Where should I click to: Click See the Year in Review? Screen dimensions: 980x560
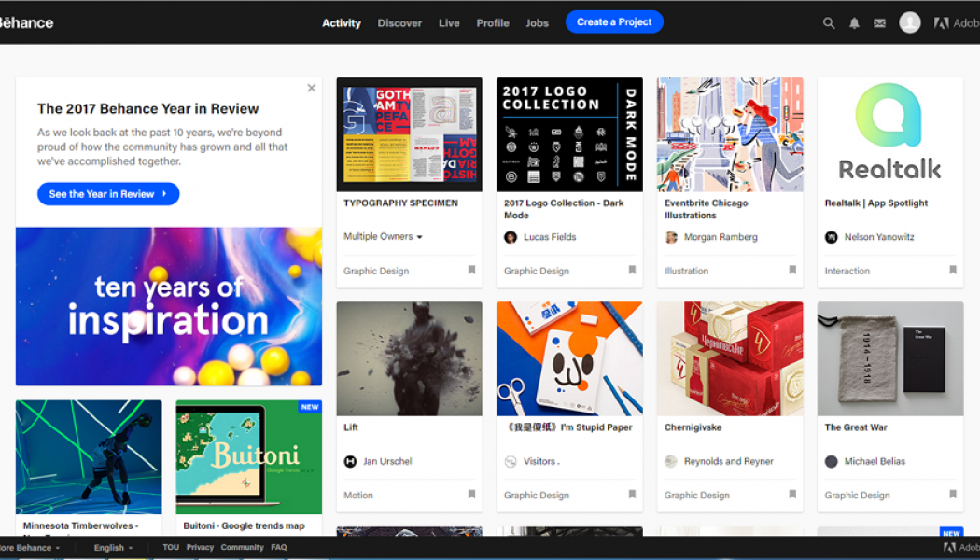107,193
